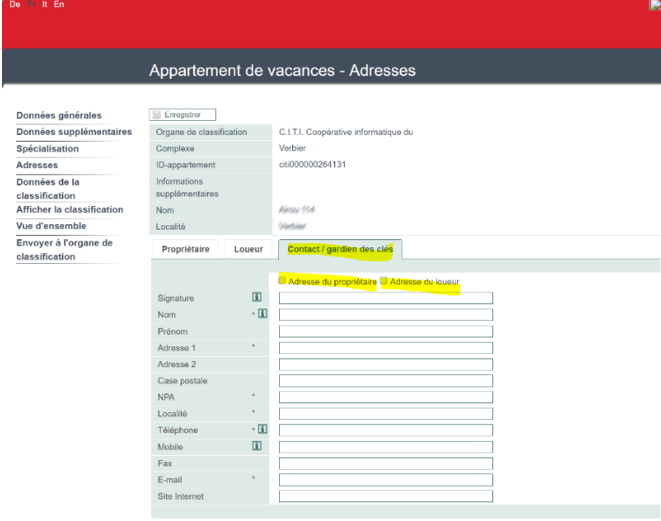
Task: Focus the NPA text field
Action: click(x=385, y=397)
